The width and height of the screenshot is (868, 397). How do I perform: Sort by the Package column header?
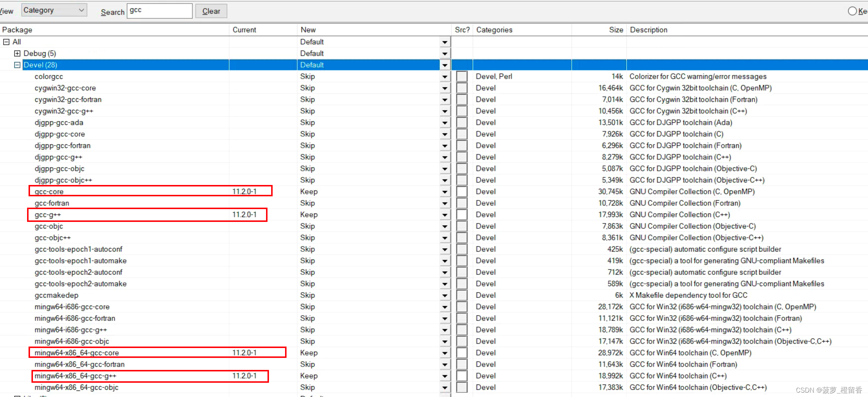(115, 30)
